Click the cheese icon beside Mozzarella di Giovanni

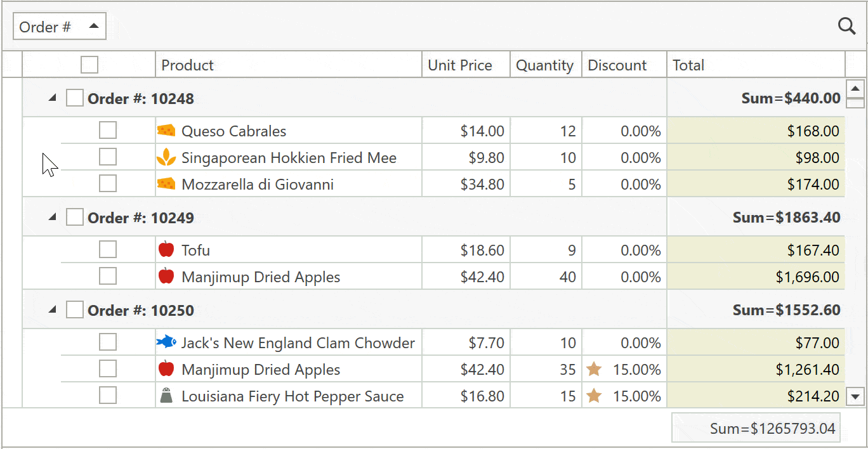tap(166, 183)
